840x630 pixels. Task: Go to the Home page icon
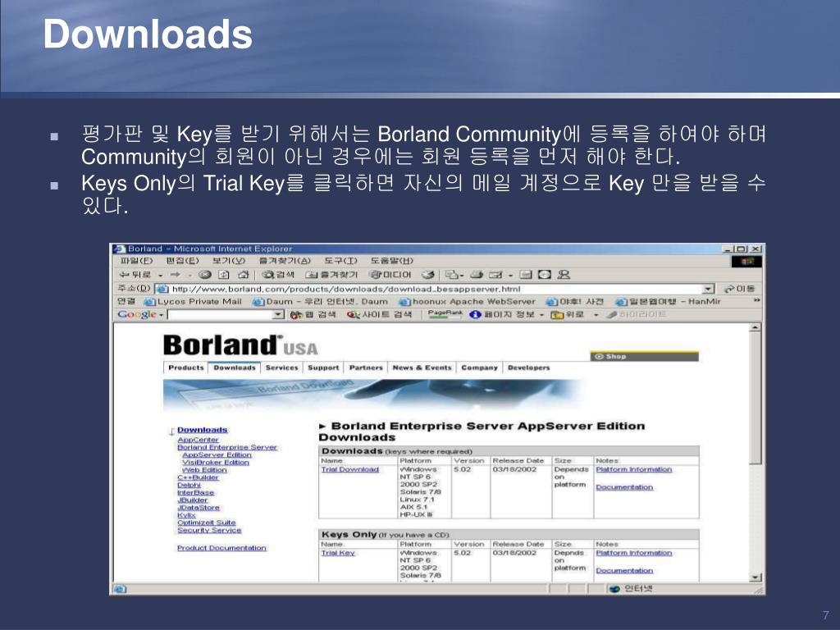coord(243,275)
